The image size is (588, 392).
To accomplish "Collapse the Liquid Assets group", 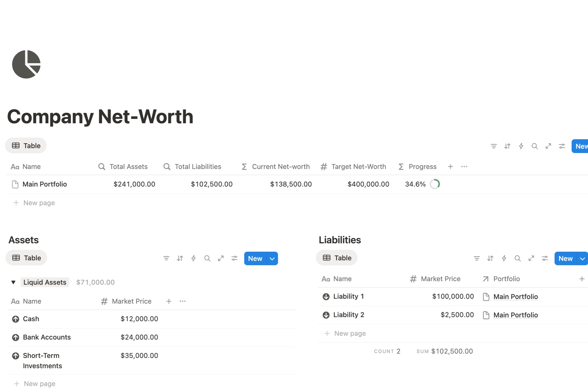I will pos(13,282).
